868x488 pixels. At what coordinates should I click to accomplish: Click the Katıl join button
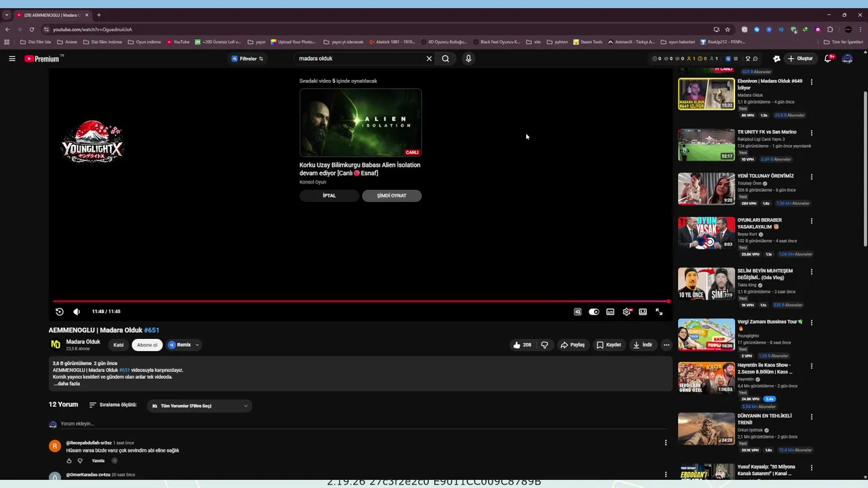(119, 345)
